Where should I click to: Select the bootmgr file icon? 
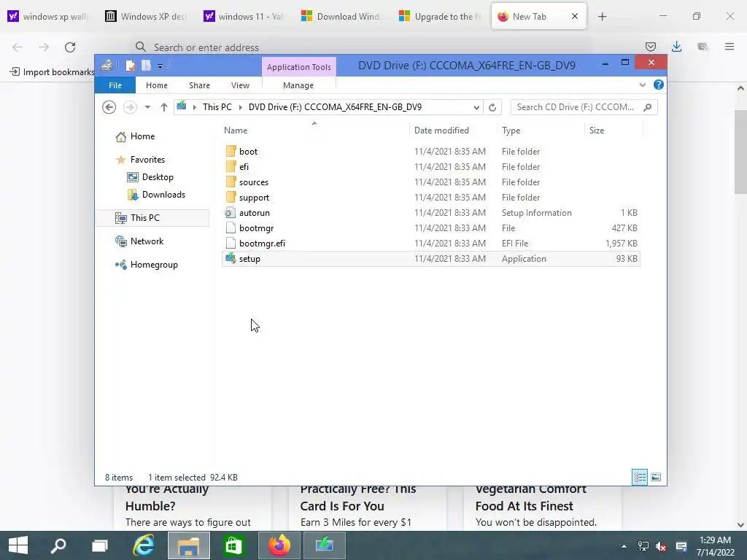click(x=231, y=228)
